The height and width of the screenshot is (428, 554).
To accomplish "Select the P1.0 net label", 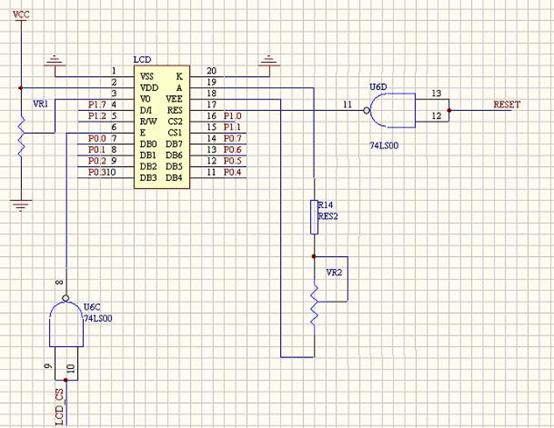I will pos(232,116).
